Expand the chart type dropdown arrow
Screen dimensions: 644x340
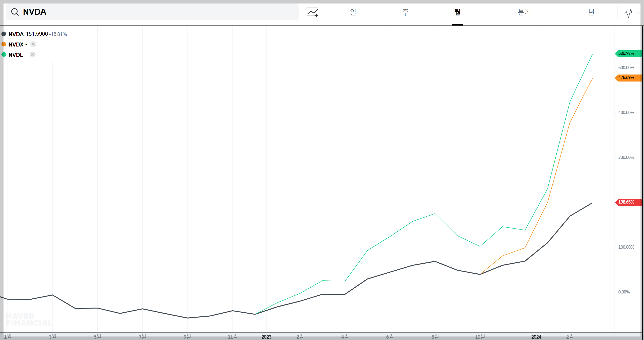point(639,13)
